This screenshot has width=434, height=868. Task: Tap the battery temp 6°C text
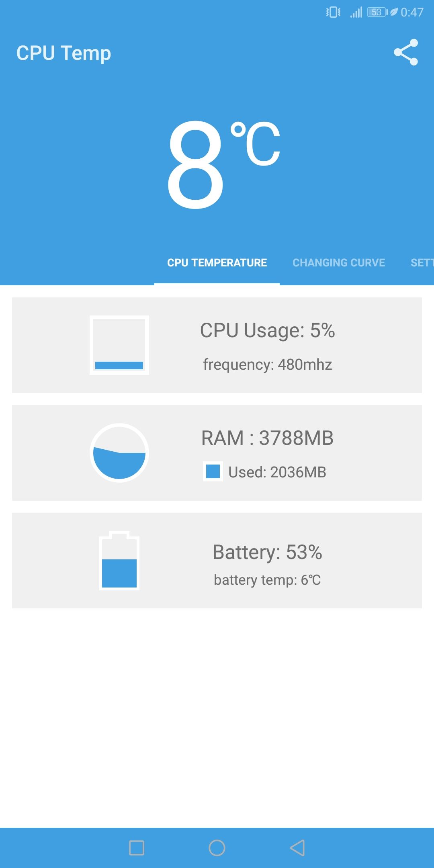[268, 580]
